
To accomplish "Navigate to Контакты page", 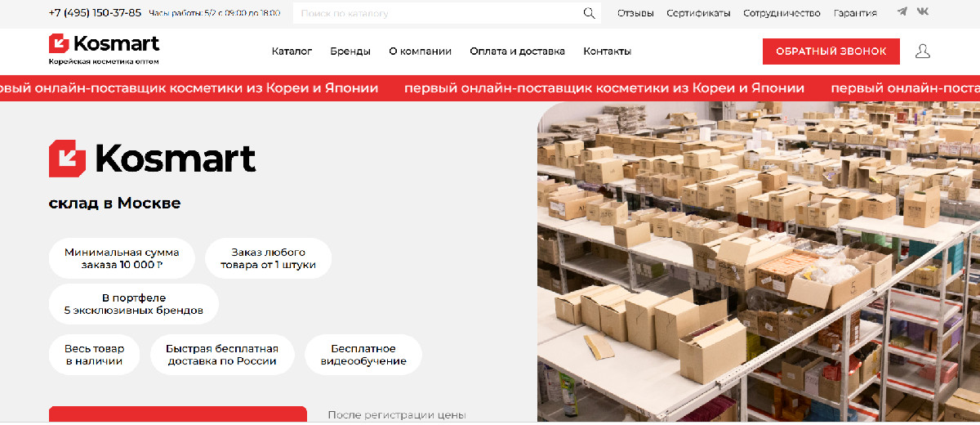I will tap(607, 51).
